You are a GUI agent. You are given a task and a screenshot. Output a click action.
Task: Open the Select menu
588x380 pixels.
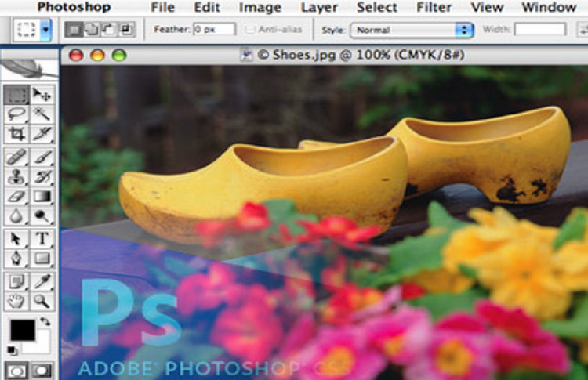coord(377,7)
